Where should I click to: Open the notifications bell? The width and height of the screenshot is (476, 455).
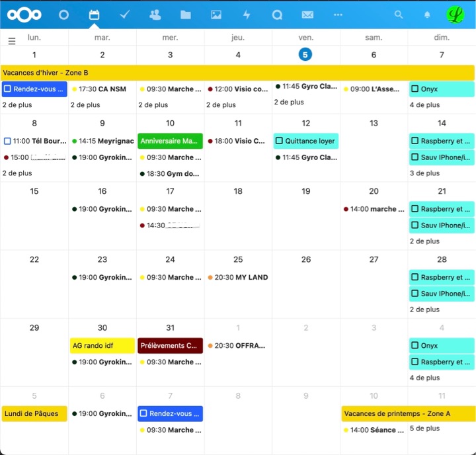click(x=427, y=15)
